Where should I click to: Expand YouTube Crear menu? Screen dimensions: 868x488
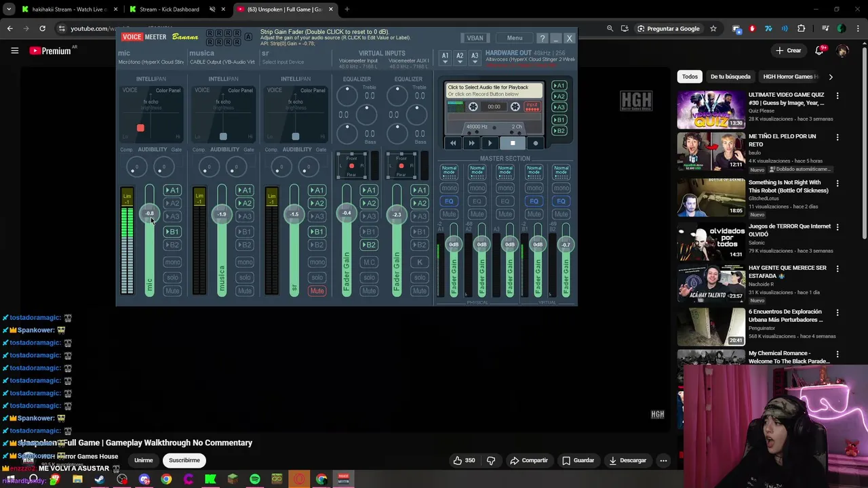(x=789, y=51)
